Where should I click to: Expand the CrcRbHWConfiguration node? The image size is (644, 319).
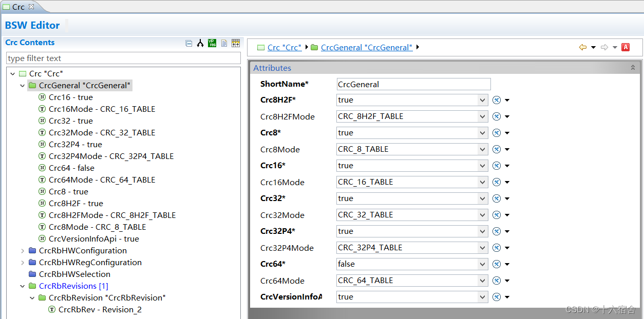pos(23,251)
